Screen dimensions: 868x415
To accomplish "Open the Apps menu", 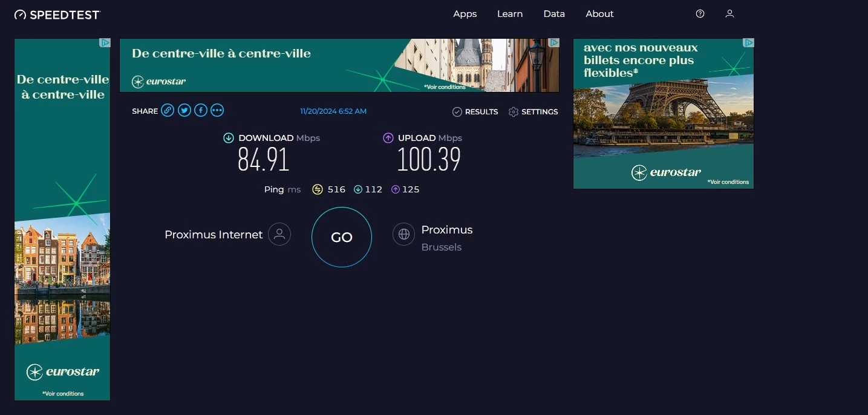I will click(x=465, y=14).
